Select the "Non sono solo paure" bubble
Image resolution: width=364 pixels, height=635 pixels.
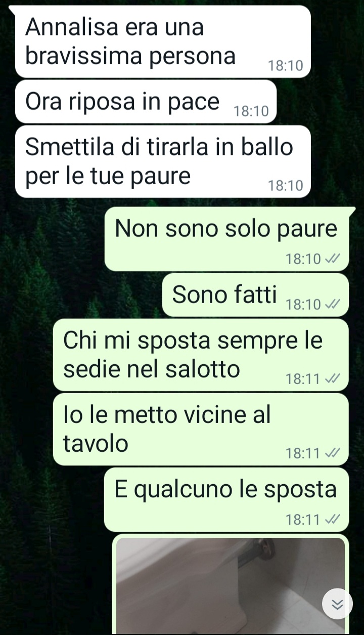click(x=226, y=239)
